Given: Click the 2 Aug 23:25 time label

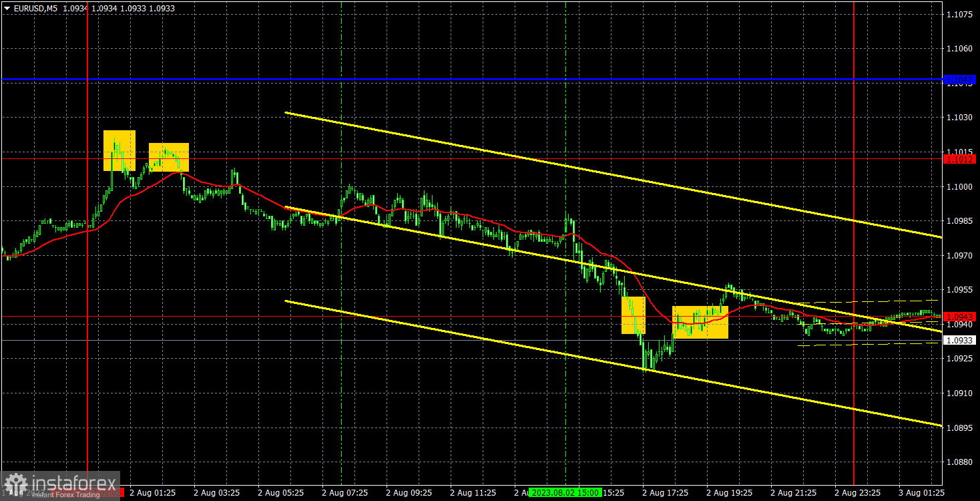Looking at the screenshot, I should coord(857,492).
